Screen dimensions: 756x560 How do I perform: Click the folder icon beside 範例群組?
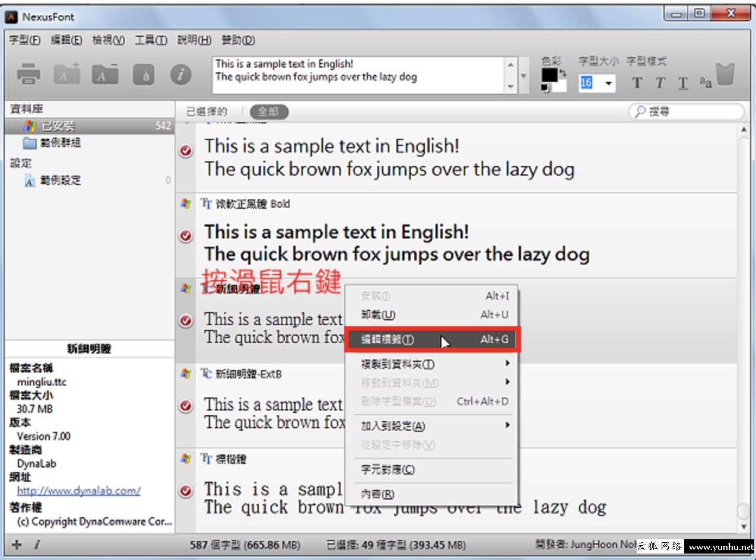pos(30,143)
